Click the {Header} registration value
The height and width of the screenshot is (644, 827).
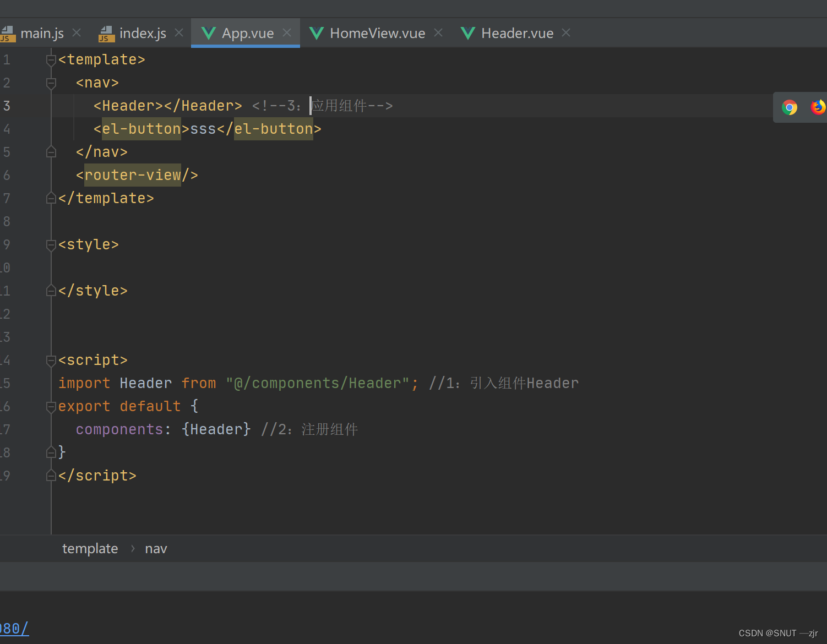pos(216,429)
